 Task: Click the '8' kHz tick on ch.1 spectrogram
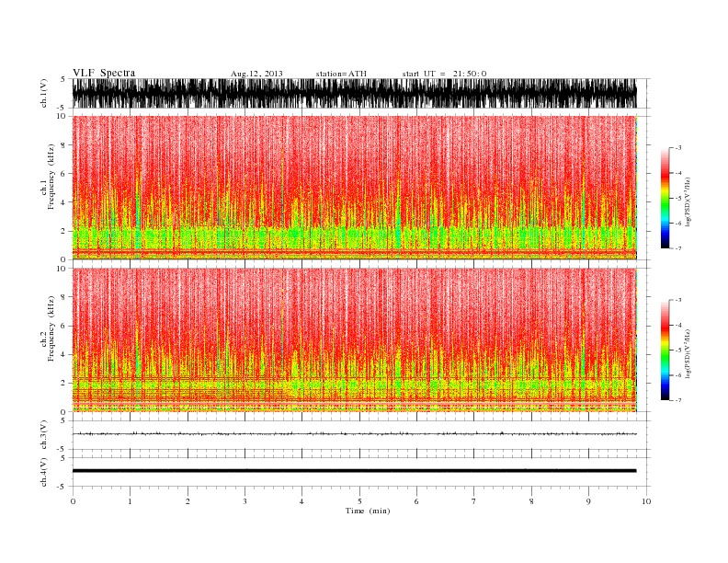63,145
